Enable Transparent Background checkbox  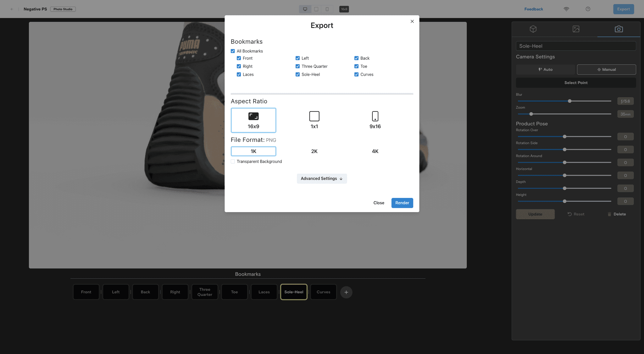[x=233, y=161]
